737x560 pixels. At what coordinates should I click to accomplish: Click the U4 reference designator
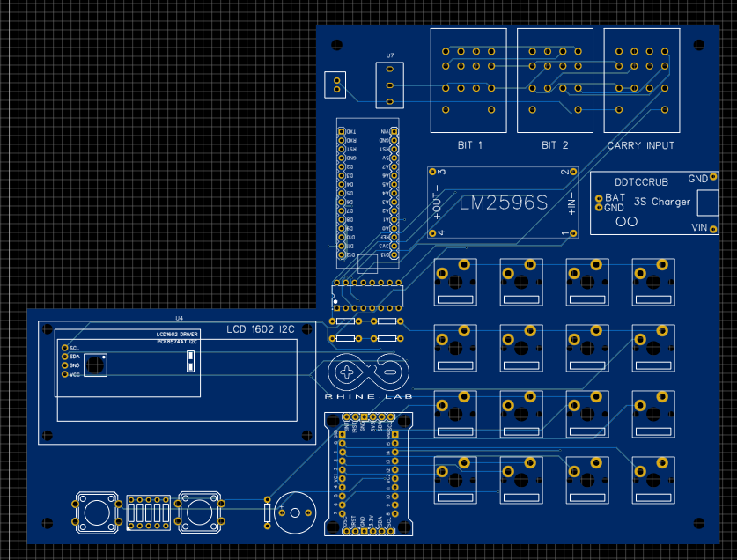tap(179, 319)
